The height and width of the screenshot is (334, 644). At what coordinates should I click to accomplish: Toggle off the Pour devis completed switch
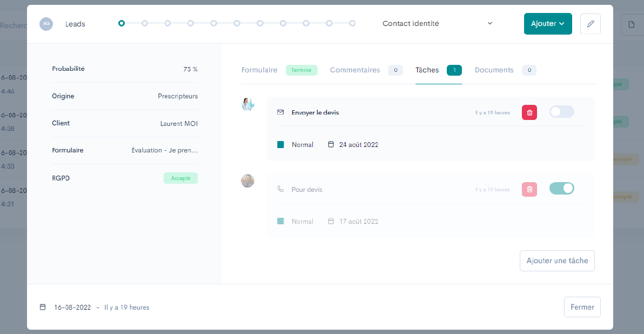click(x=561, y=189)
